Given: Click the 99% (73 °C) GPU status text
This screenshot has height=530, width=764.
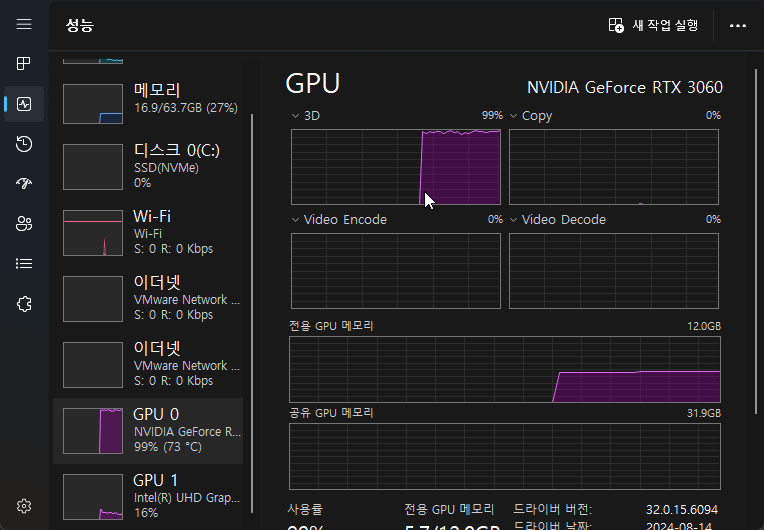Looking at the screenshot, I should (x=168, y=447).
